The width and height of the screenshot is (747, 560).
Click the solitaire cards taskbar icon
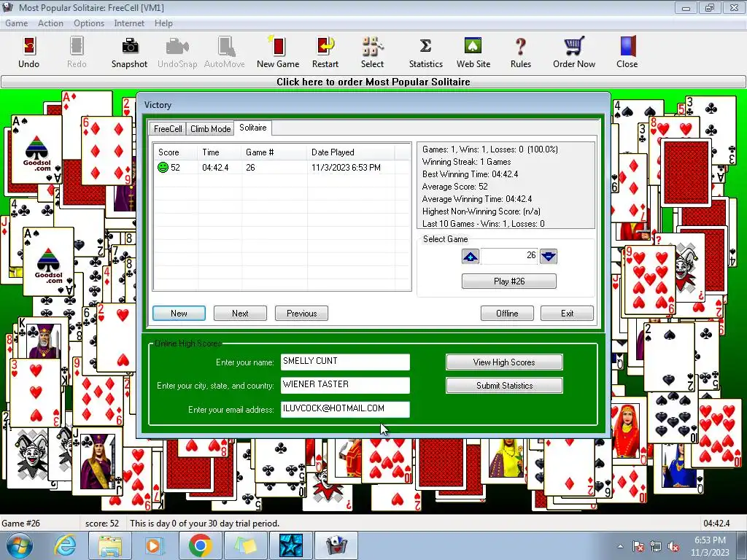tap(336, 545)
